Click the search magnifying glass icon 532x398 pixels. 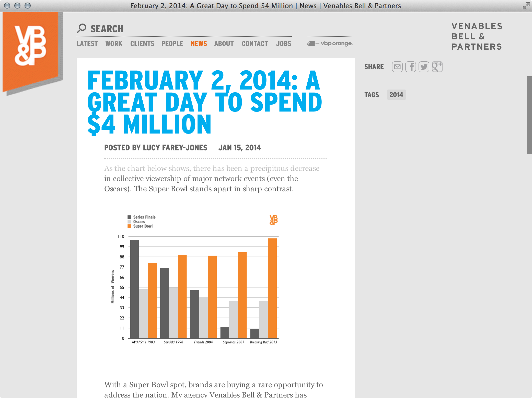(82, 28)
